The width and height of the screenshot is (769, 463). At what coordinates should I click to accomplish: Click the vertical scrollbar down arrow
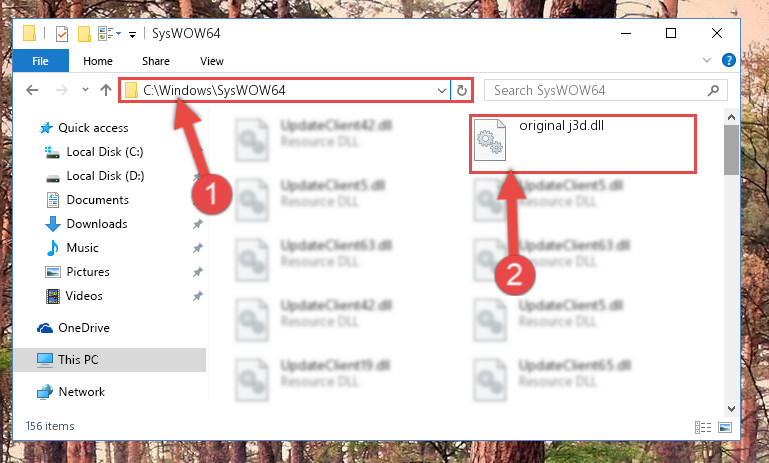tap(731, 408)
